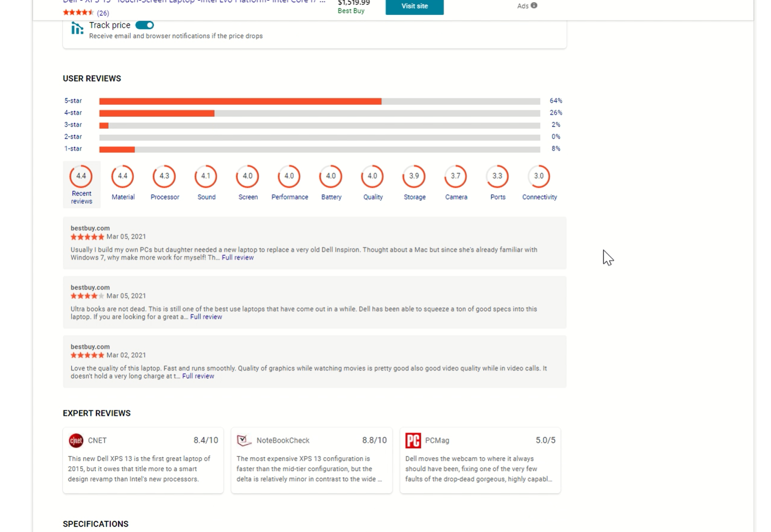Expand the first bestbuy.com Full review

click(x=238, y=257)
